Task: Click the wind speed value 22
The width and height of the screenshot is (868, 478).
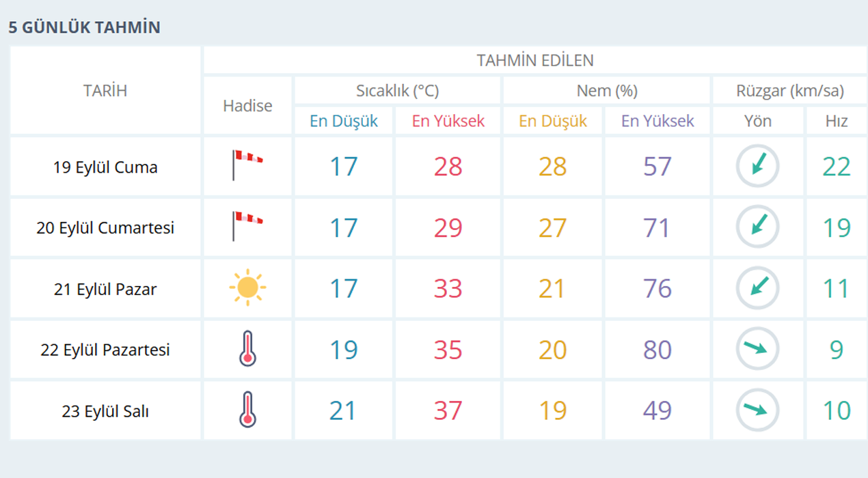Action: tap(837, 167)
